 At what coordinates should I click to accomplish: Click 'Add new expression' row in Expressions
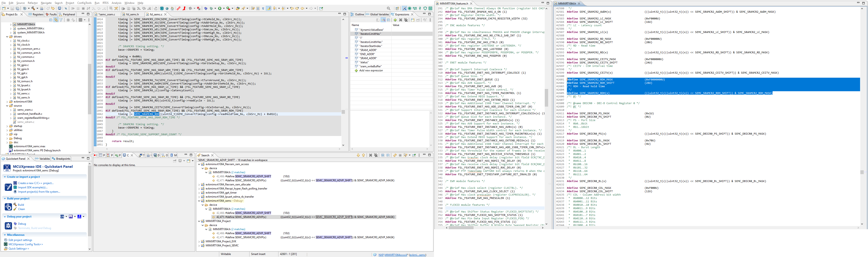[x=371, y=70]
